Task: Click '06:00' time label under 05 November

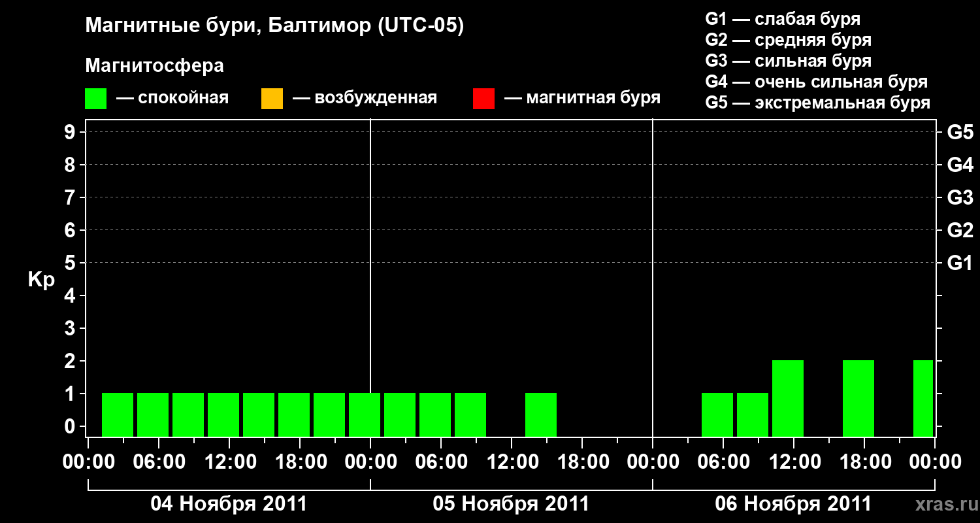Action: (x=441, y=462)
